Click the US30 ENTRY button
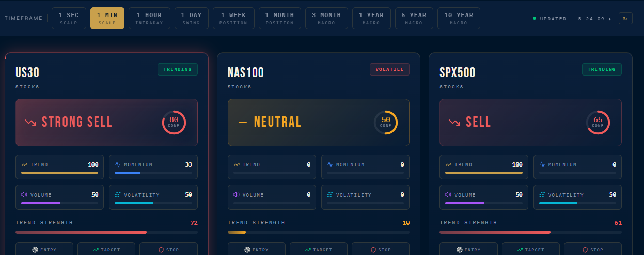This screenshot has width=644, height=255. click(44, 249)
